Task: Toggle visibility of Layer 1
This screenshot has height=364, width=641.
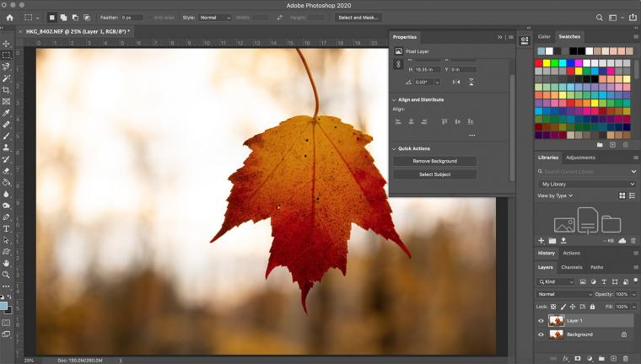Action: click(x=541, y=321)
